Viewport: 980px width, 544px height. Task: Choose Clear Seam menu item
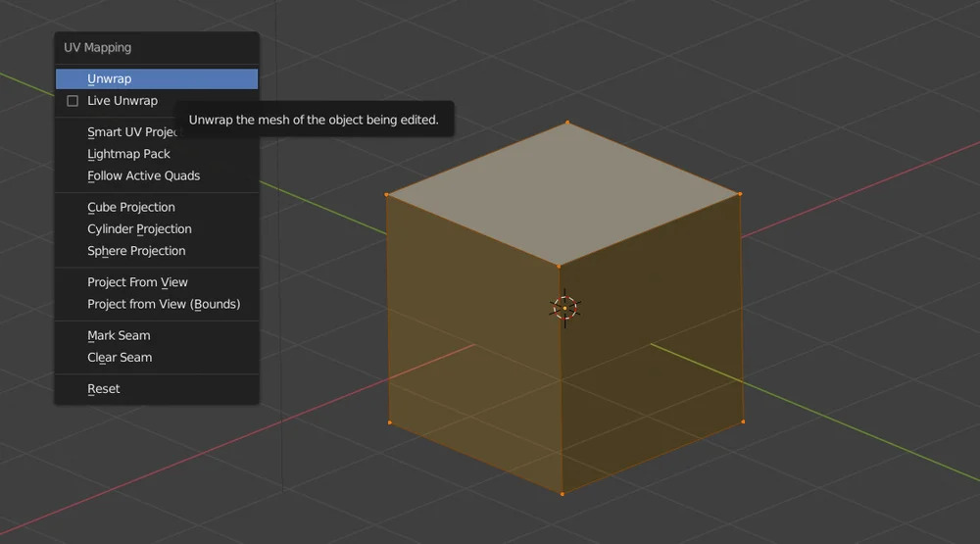(x=120, y=358)
